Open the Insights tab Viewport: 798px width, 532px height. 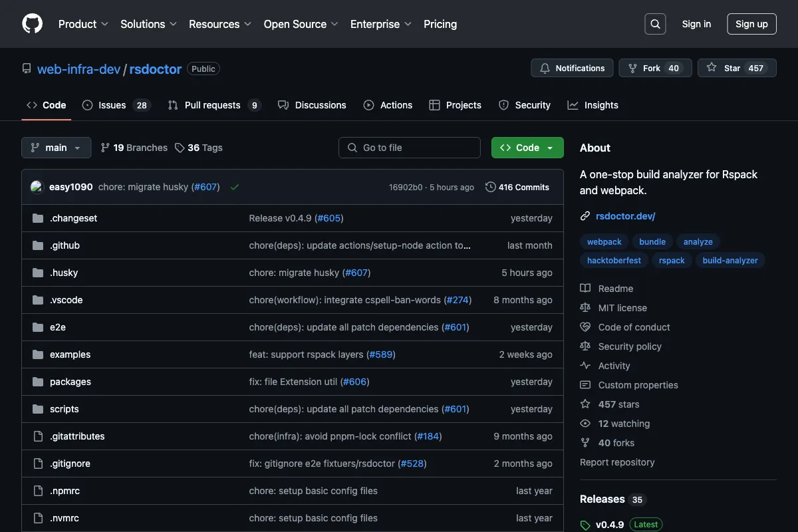[593, 105]
